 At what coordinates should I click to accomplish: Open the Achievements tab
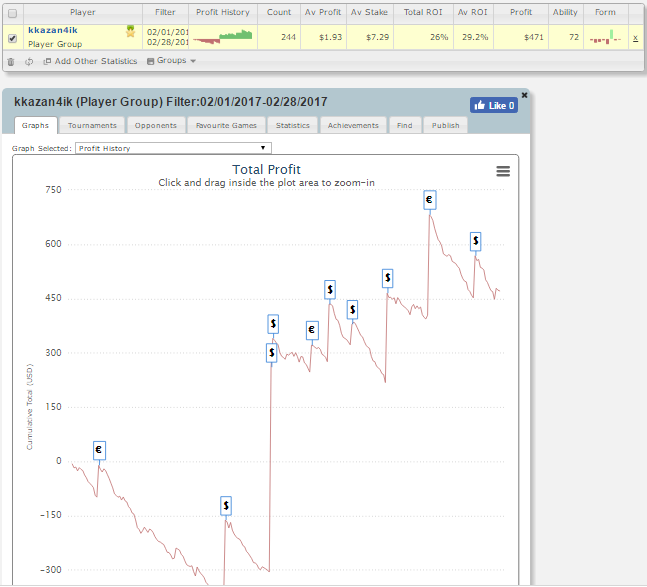point(353,125)
